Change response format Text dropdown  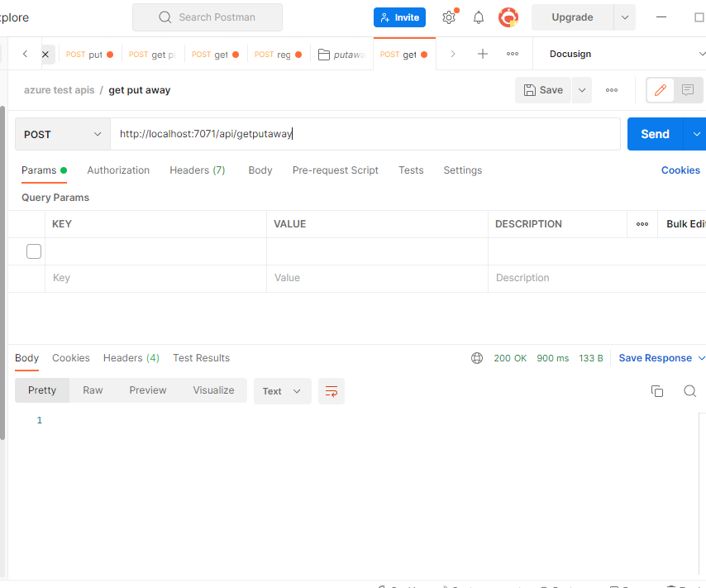(x=282, y=391)
